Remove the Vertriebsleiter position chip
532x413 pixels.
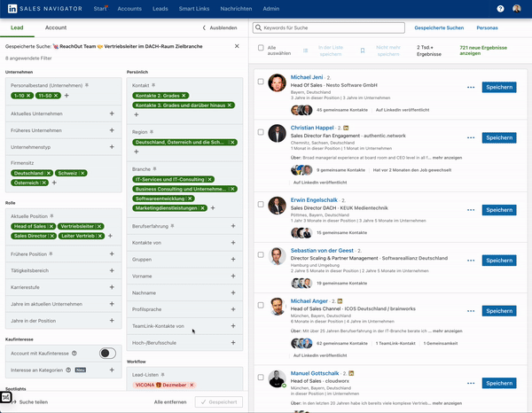click(99, 226)
